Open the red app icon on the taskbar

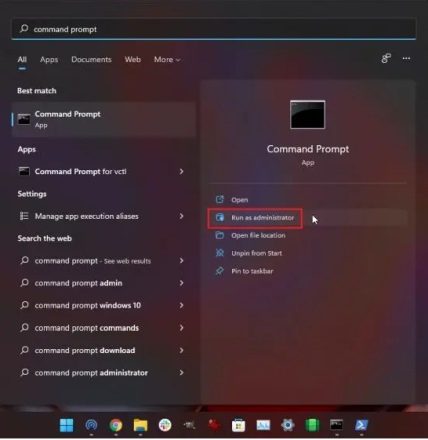(x=214, y=425)
